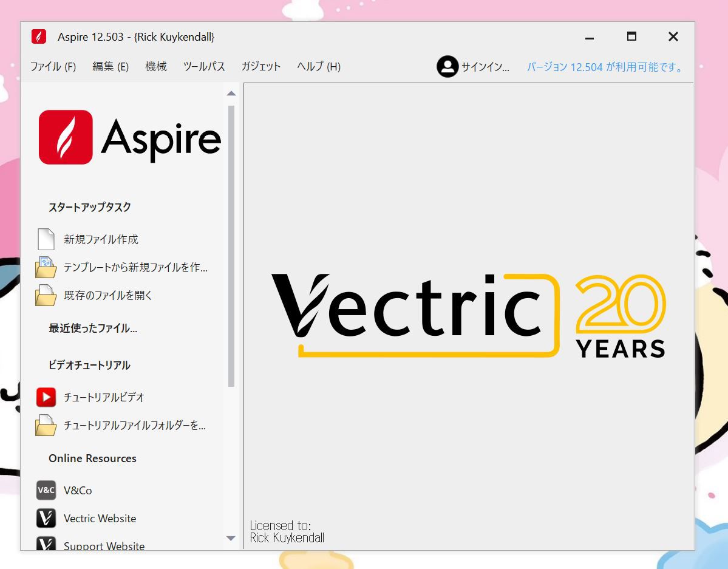Open the チュートリアルビデオ link
The width and height of the screenshot is (728, 569).
[104, 397]
